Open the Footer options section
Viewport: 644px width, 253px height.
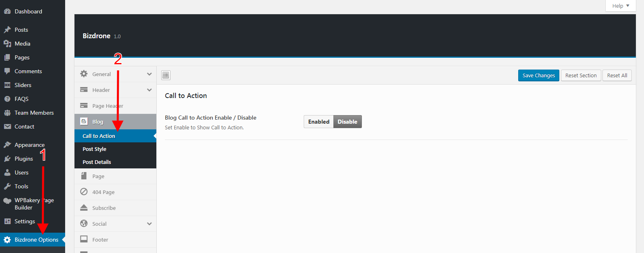pyautogui.click(x=115, y=240)
